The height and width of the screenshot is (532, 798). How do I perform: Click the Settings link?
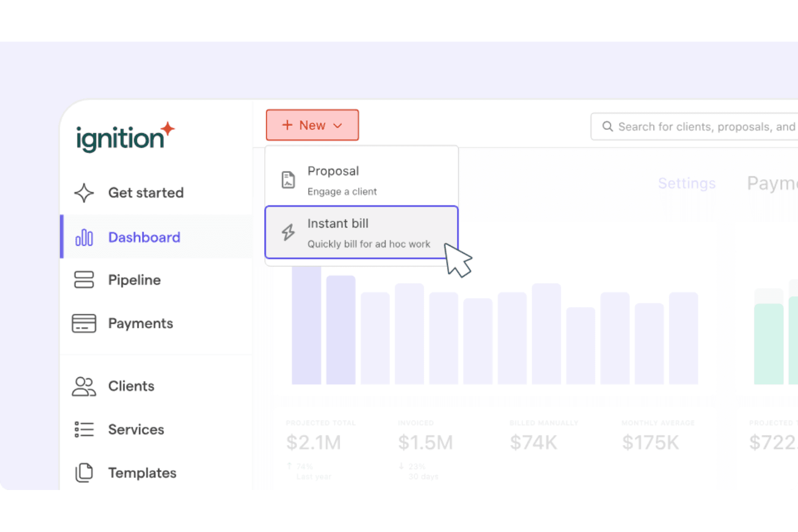point(687,184)
